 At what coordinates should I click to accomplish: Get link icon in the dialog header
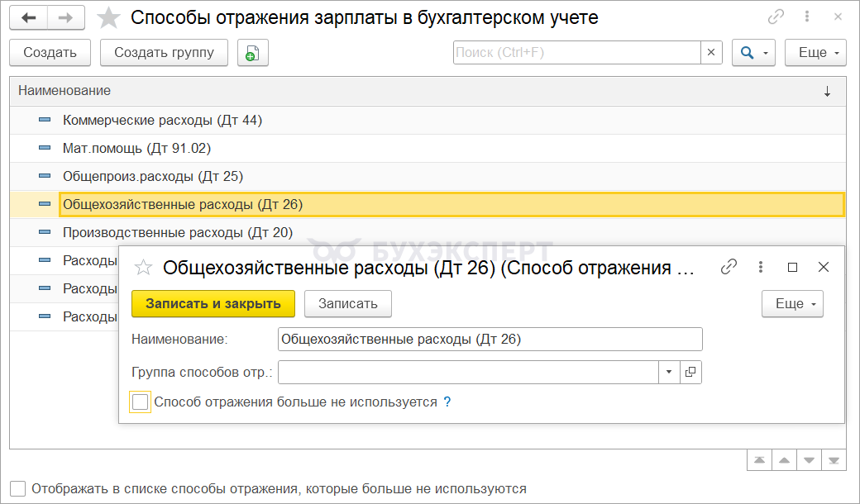(x=729, y=267)
